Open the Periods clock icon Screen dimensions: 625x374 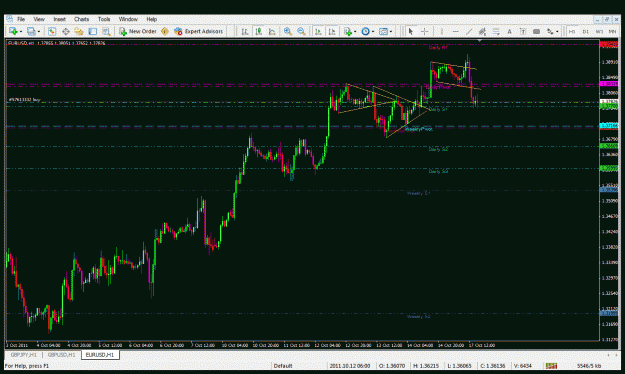[x=365, y=31]
